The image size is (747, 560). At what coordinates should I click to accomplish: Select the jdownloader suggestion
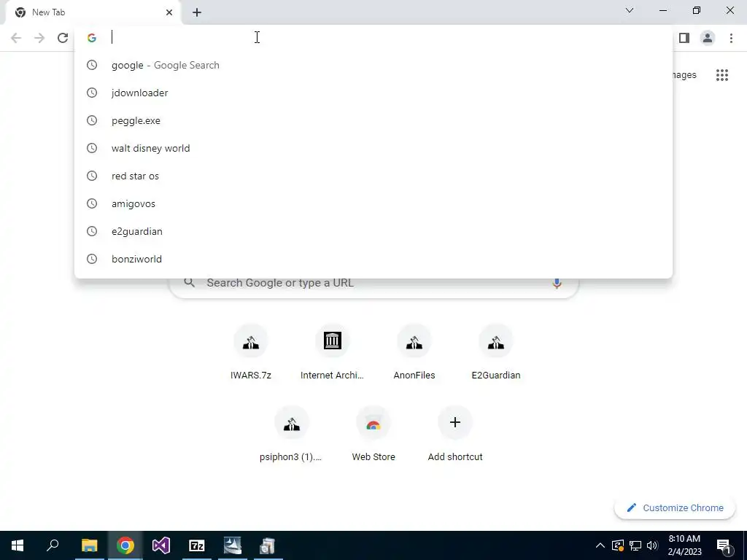click(373, 93)
